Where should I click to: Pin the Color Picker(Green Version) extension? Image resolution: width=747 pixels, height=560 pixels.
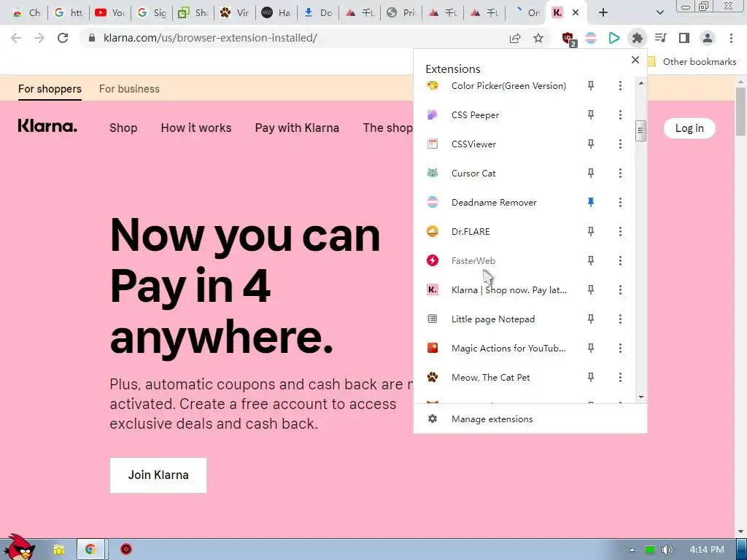[591, 86]
